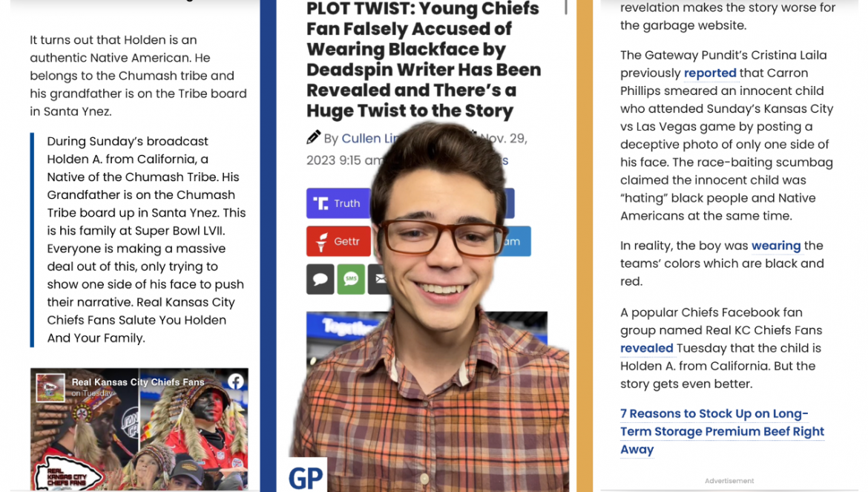Share the article on Gettr
This screenshot has width=868, height=492.
338,241
